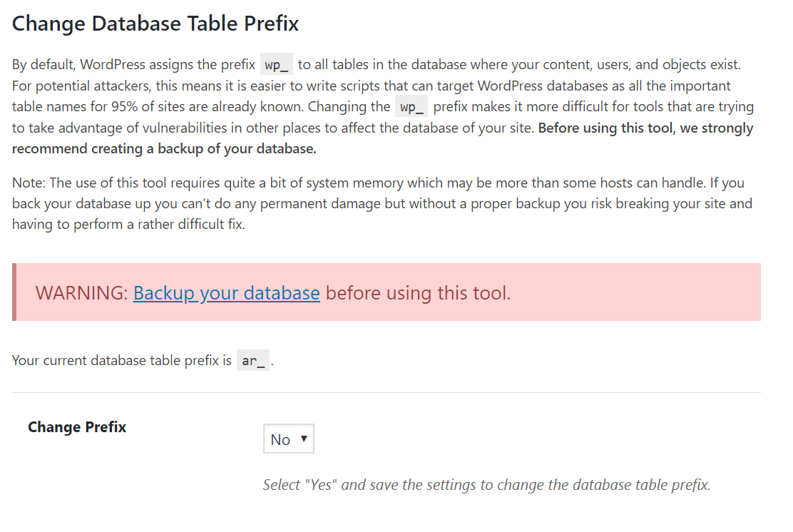793x532 pixels.
Task: Click the 'By default, WordPress assigns the prefix' sentence
Action: pos(133,65)
